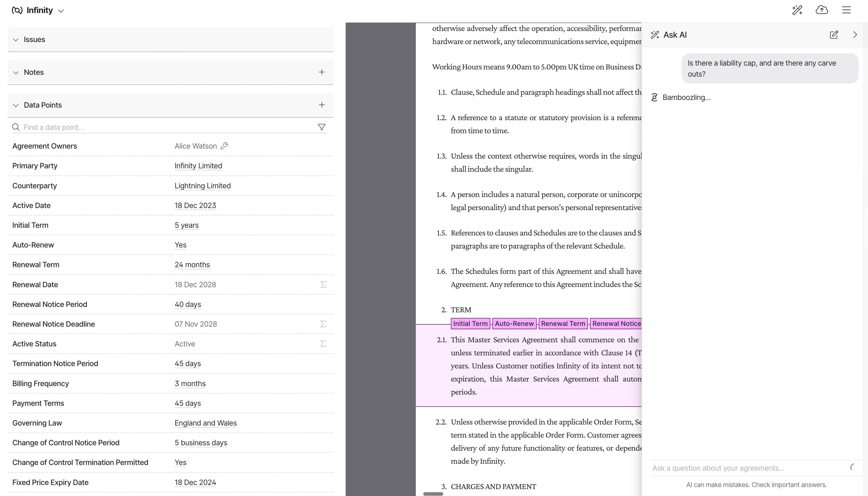The height and width of the screenshot is (496, 868).
Task: Click the Renewal Notice tag in document
Action: click(x=616, y=324)
